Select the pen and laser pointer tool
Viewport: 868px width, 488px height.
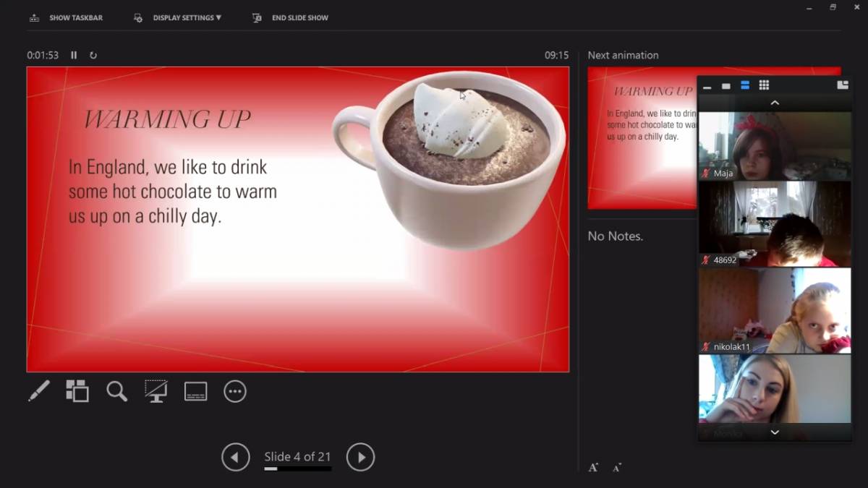[x=39, y=391]
